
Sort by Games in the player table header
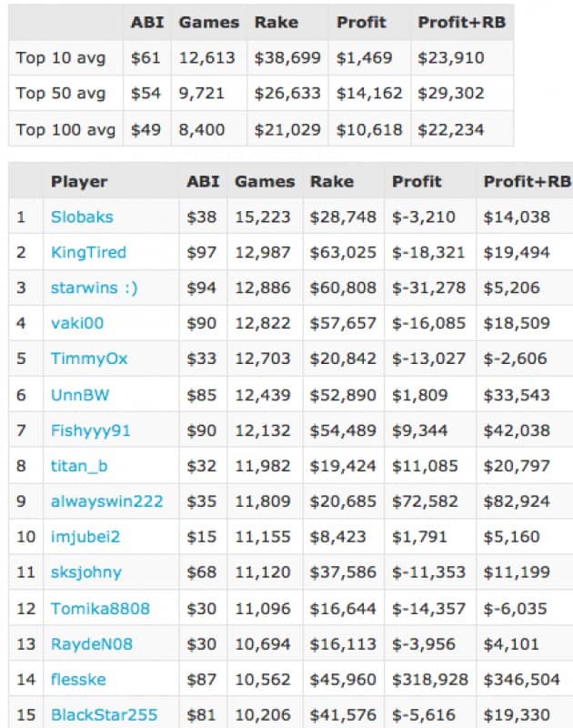click(265, 182)
